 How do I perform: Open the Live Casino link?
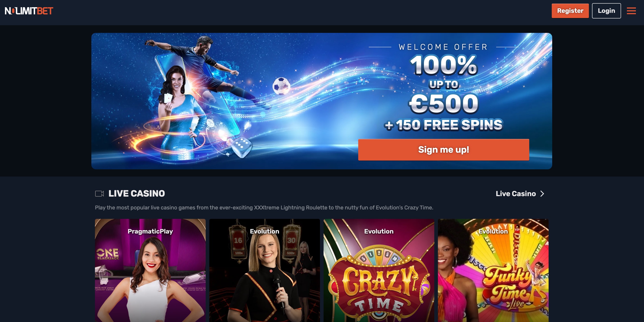pyautogui.click(x=516, y=194)
